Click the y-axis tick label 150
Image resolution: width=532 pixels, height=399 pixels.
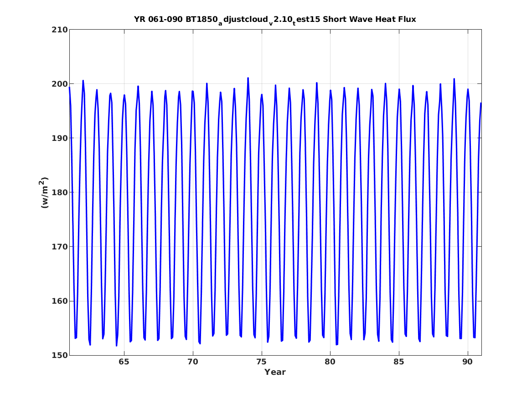tap(59, 355)
